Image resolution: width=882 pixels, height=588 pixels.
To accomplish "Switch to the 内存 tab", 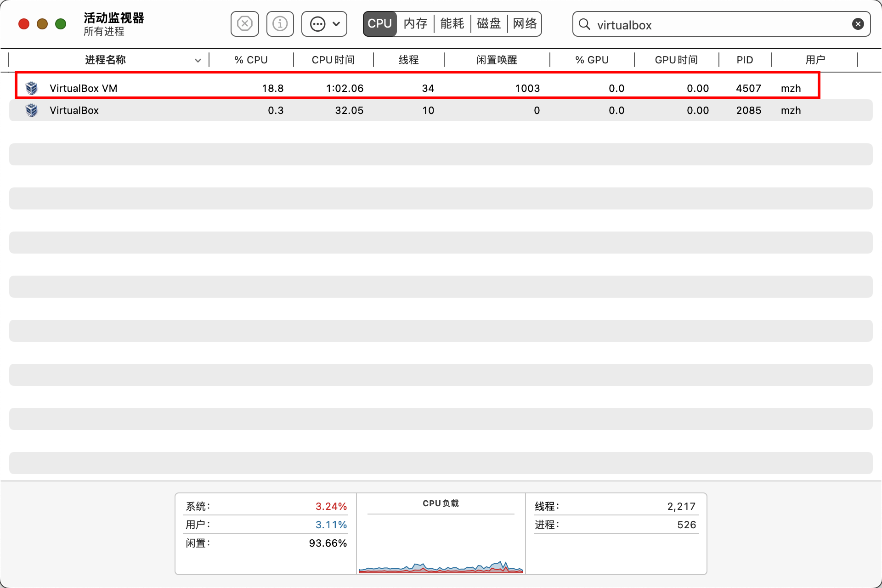I will tap(415, 24).
